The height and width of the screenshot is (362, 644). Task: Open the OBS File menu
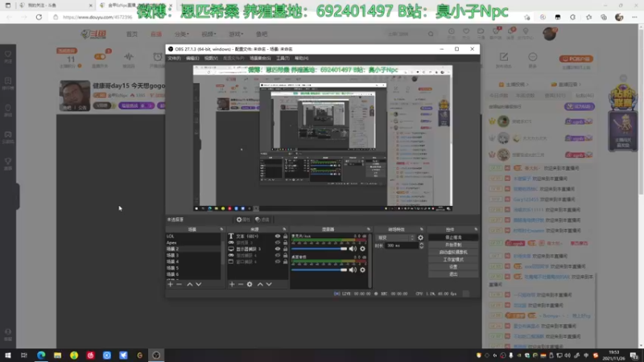pyautogui.click(x=174, y=58)
